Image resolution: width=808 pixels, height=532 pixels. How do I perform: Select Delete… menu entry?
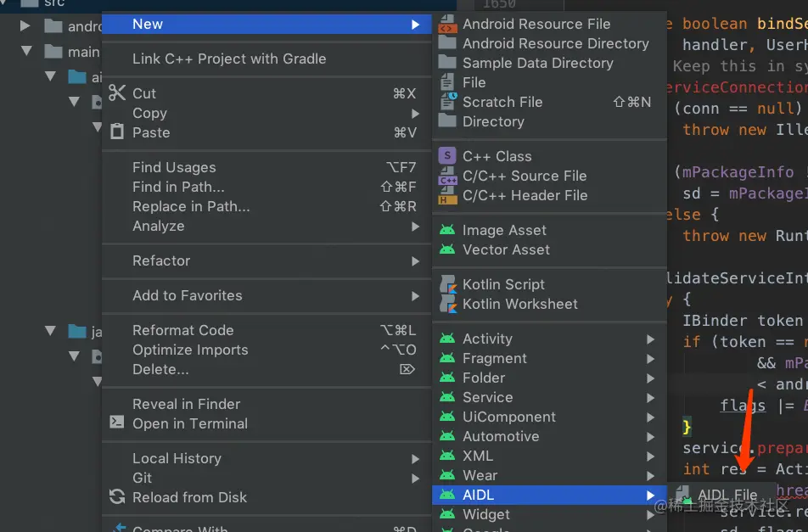click(x=267, y=369)
